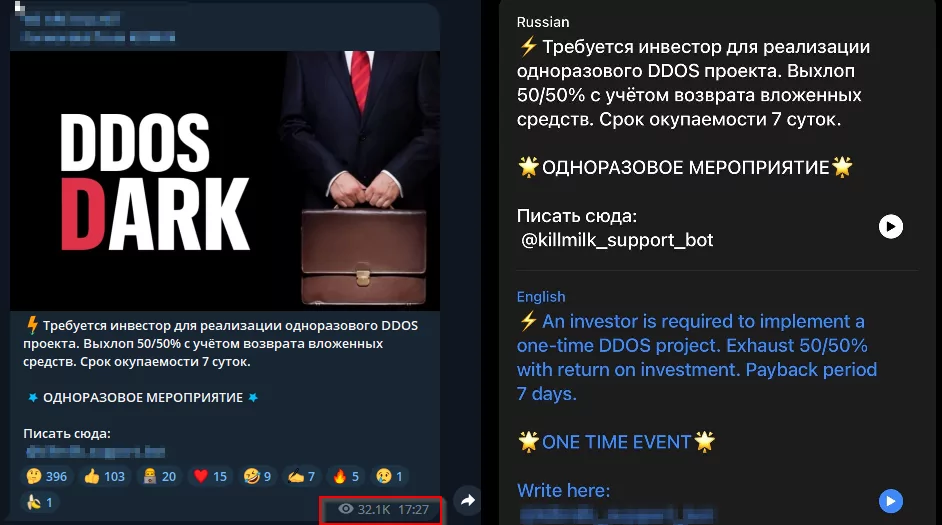Click the 17:27 message timestamp
This screenshot has width=942, height=525.
[413, 510]
